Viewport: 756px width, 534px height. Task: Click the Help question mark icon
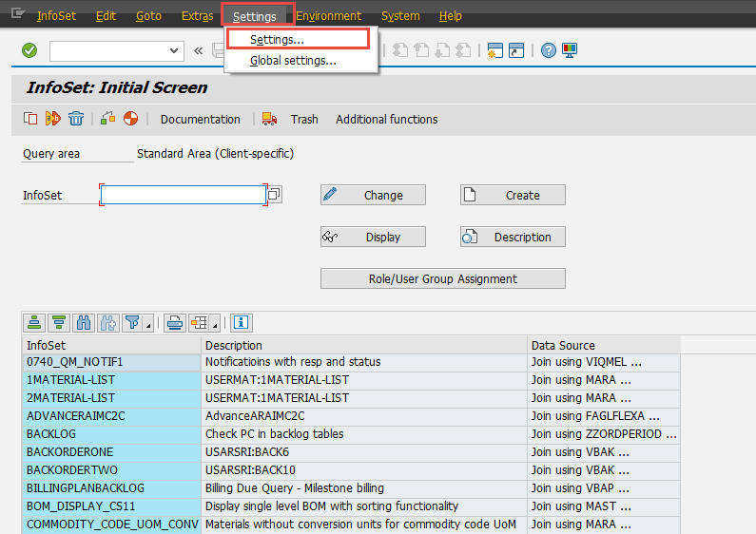point(549,50)
